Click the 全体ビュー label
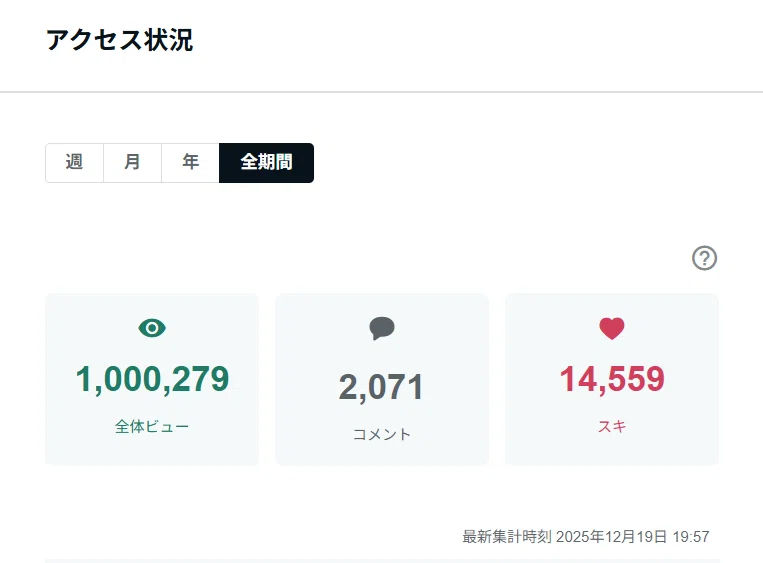 152,427
